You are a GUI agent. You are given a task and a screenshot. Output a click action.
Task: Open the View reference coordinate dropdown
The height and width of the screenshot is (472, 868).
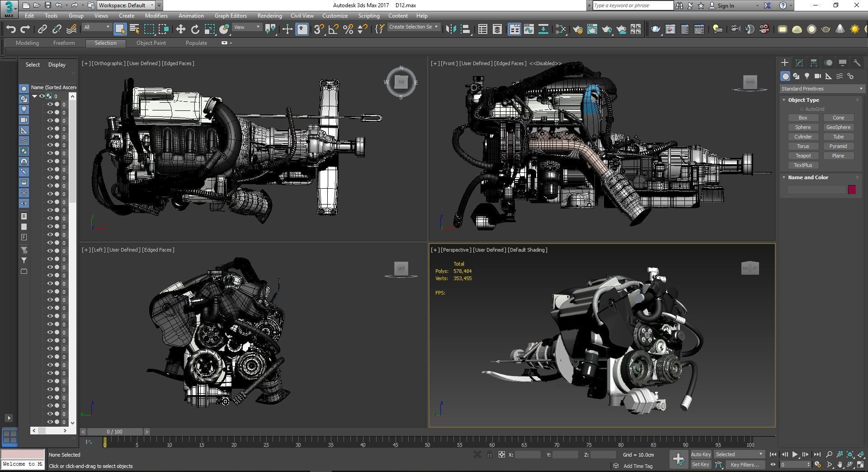point(247,27)
